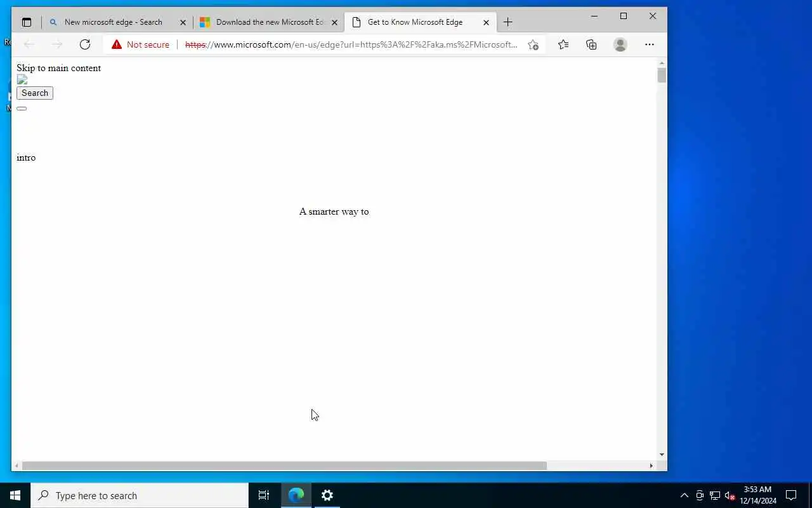The image size is (812, 508).
Task: Click the horizontal scrollbar right arrow
Action: (651, 465)
